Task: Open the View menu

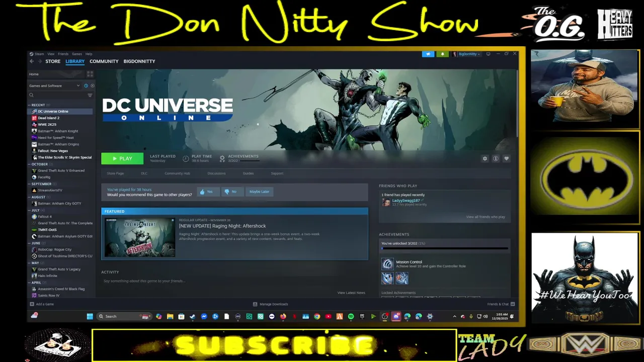Action: point(51,54)
